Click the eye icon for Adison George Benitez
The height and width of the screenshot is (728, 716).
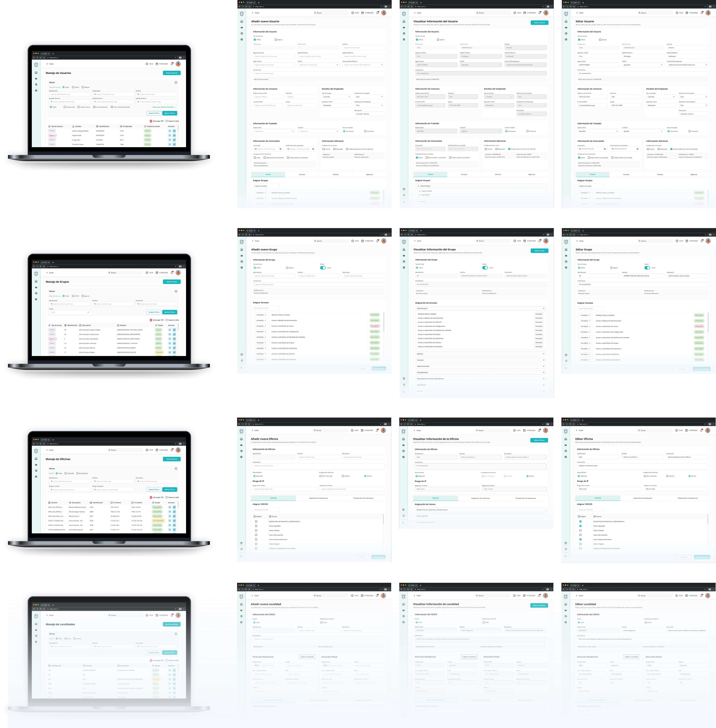(x=170, y=131)
